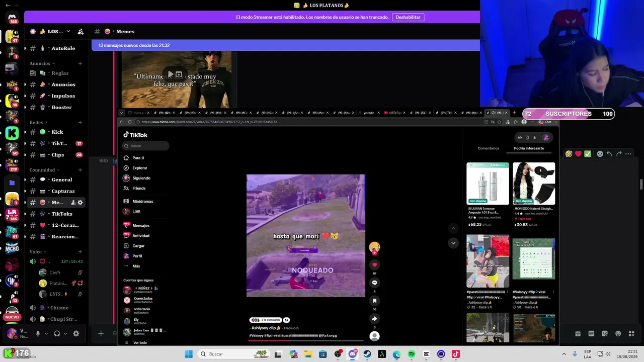
Task: Like the TikTok video with the heart icon
Action: (374, 265)
